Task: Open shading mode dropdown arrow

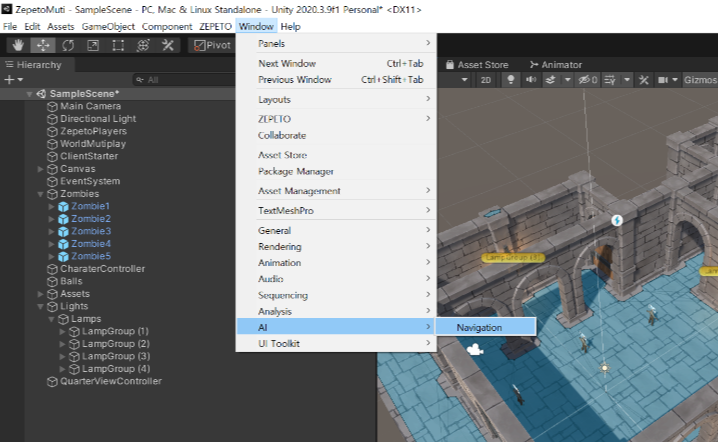Action: pyautogui.click(x=464, y=80)
